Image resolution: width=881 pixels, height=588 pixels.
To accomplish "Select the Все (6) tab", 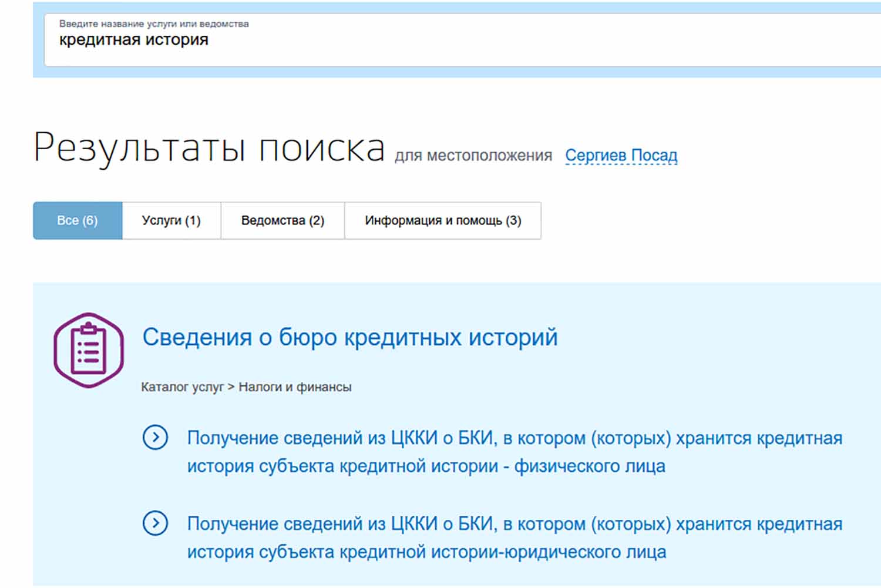I will (x=78, y=220).
